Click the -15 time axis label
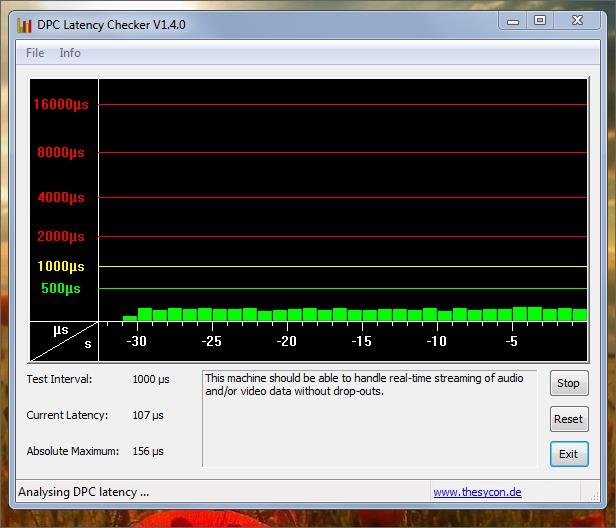Image resolution: width=616 pixels, height=528 pixels. click(x=362, y=341)
